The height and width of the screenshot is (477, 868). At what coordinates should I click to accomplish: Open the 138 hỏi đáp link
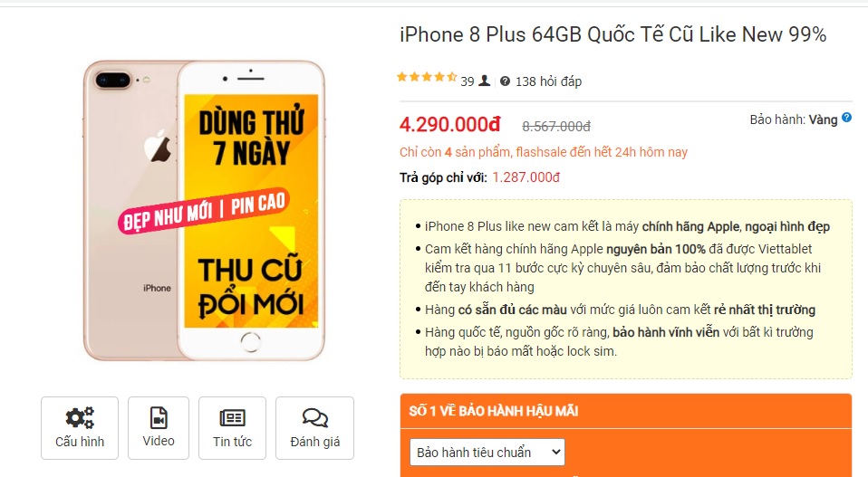click(548, 81)
